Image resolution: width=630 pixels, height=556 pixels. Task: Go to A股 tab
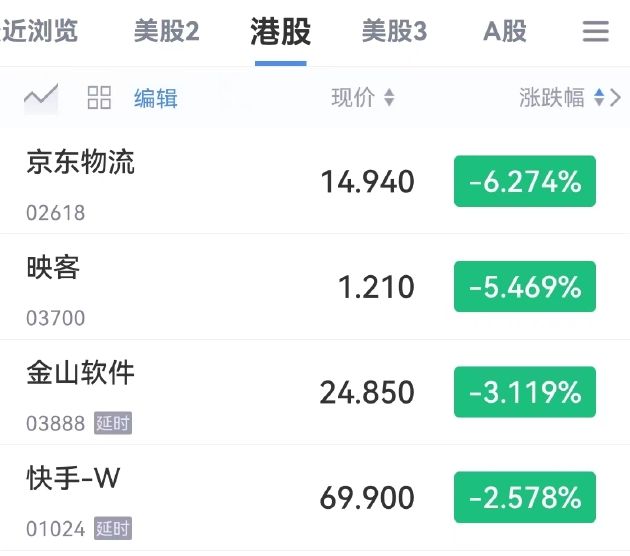tap(505, 32)
